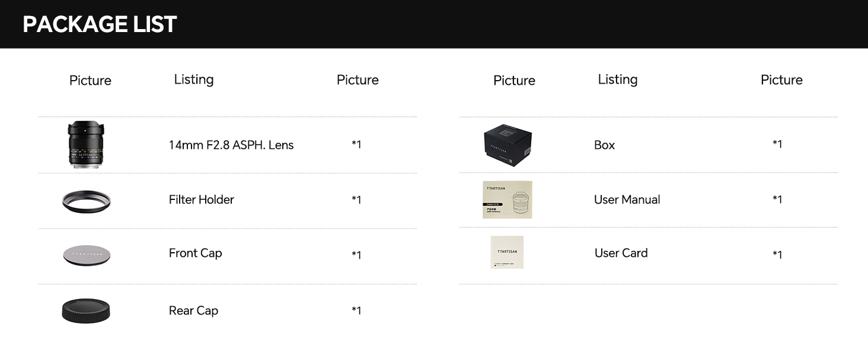Viewport: 868px width, 356px height.
Task: Select the black rear cap picture
Action: click(x=87, y=311)
